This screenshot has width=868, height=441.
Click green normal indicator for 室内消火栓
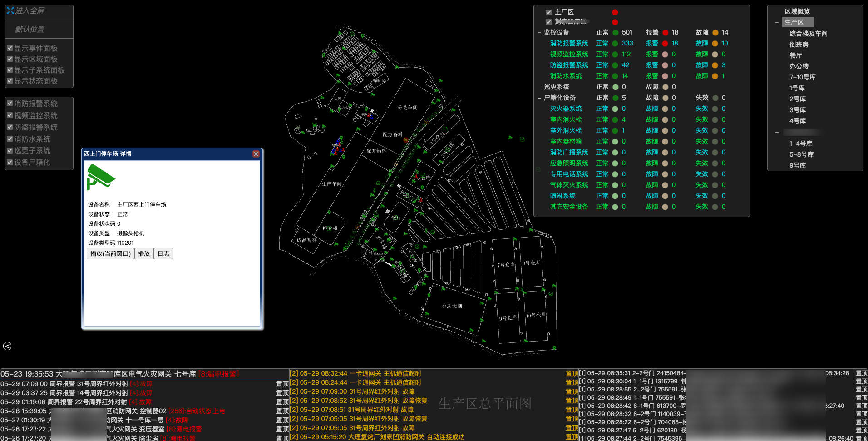click(x=615, y=120)
